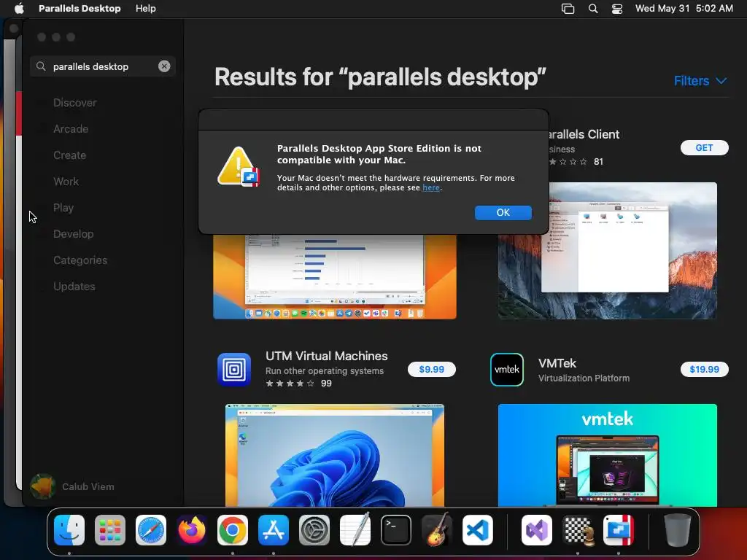Open the Parallels Desktop screenshot preview

tap(334, 276)
